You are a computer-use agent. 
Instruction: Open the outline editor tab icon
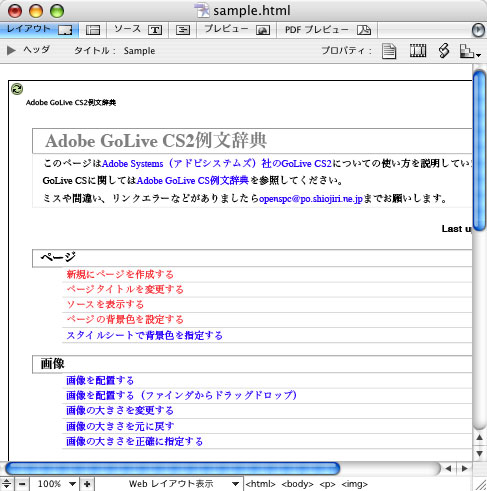pyautogui.click(x=183, y=30)
